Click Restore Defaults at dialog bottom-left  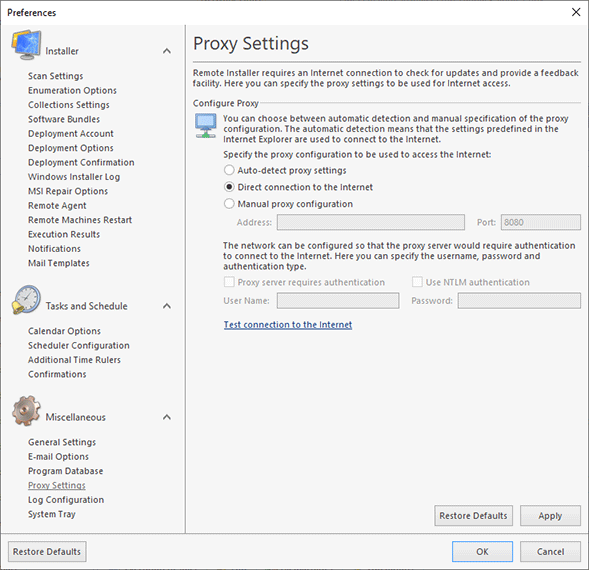point(47,551)
